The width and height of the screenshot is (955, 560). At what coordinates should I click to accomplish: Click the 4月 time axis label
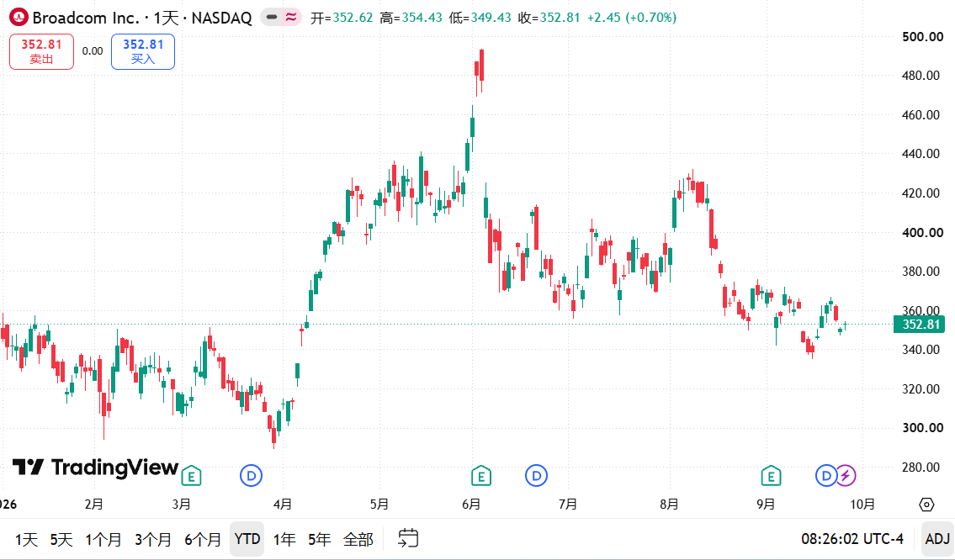(x=283, y=505)
